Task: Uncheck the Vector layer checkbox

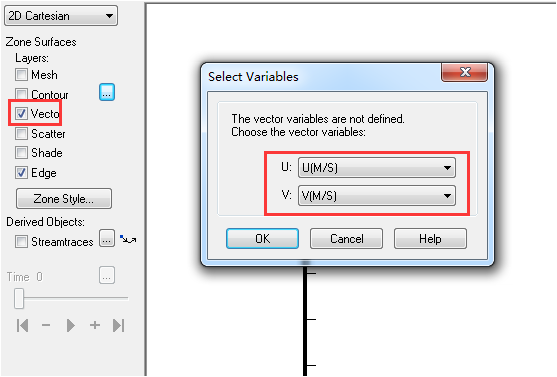Action: [x=21, y=113]
